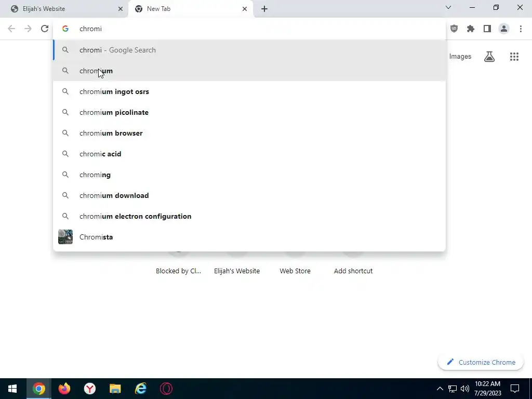Toggle the Chrome side panel
The image size is (532, 399).
tap(487, 29)
